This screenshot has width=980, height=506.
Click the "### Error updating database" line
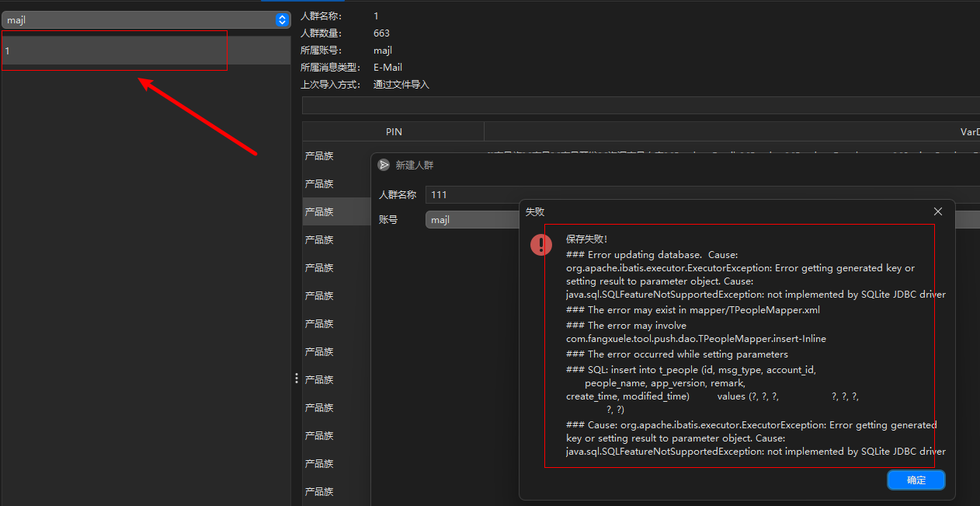point(652,255)
